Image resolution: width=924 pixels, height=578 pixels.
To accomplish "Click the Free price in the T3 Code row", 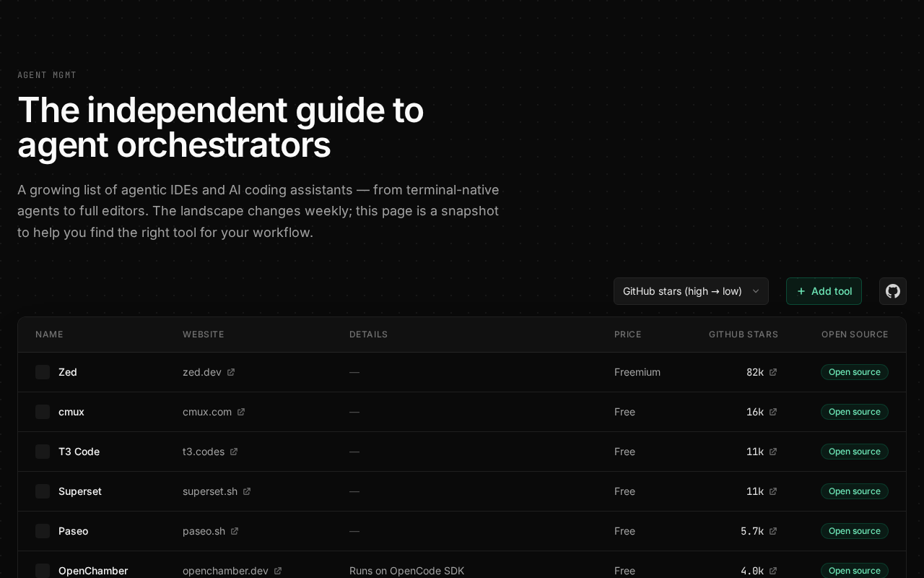I will (x=624, y=452).
